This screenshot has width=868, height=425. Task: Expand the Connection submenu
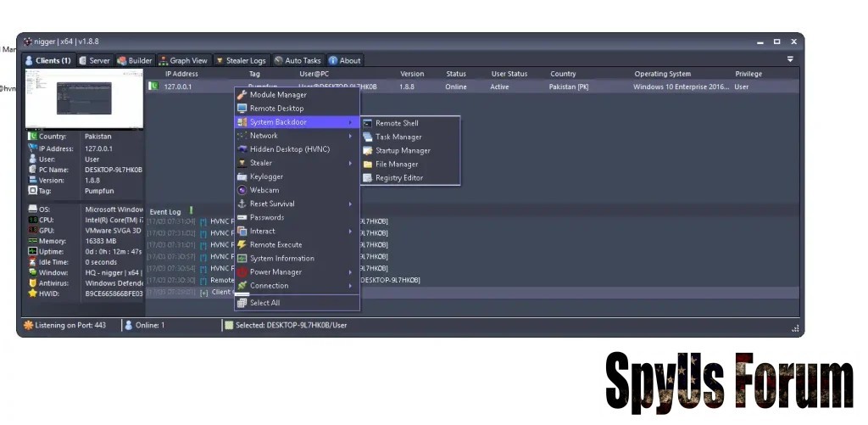[350, 286]
